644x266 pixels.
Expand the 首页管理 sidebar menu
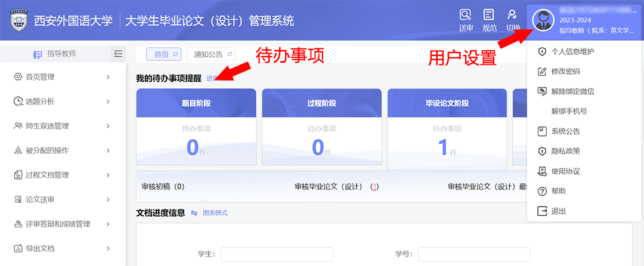[x=63, y=77]
